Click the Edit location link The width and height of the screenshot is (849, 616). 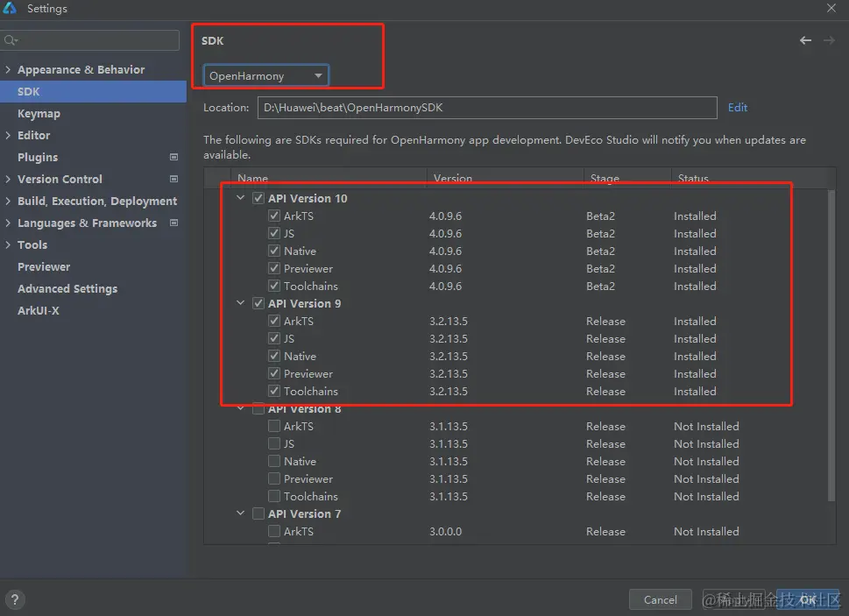coord(738,108)
